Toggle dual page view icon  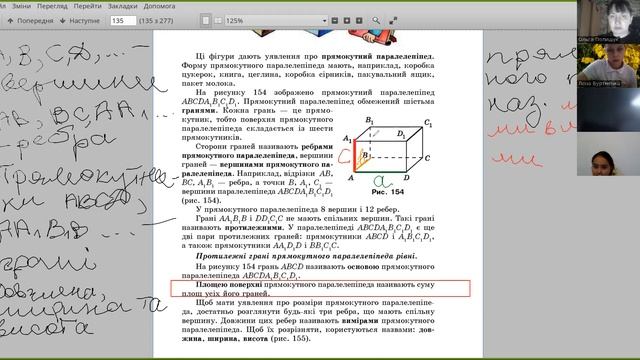point(218,20)
